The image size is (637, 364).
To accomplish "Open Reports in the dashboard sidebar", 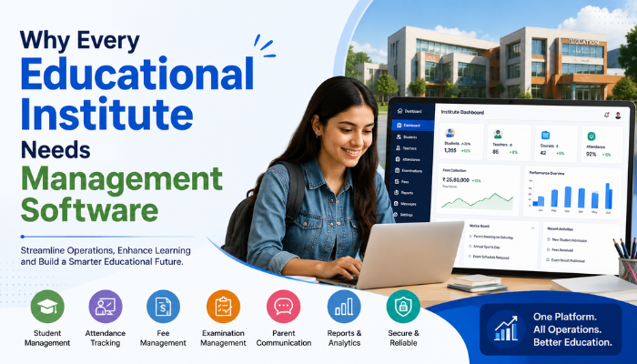I will coord(404,193).
